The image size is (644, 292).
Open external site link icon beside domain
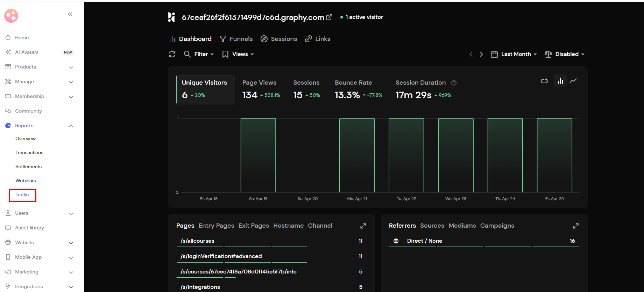(x=329, y=17)
